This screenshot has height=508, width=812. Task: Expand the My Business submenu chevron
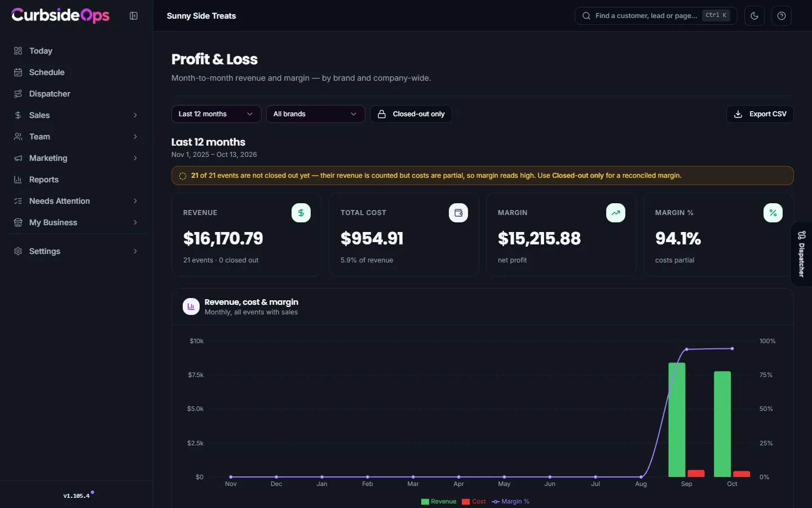pos(135,222)
